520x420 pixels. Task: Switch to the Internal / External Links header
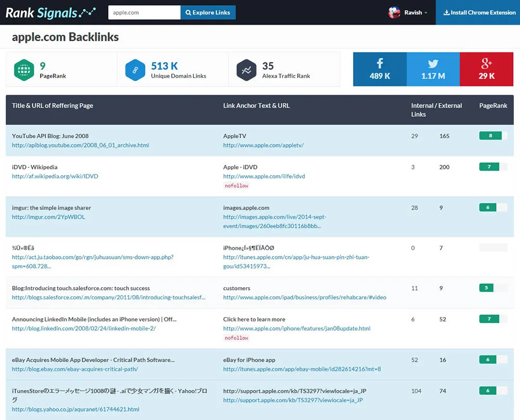[436, 110]
